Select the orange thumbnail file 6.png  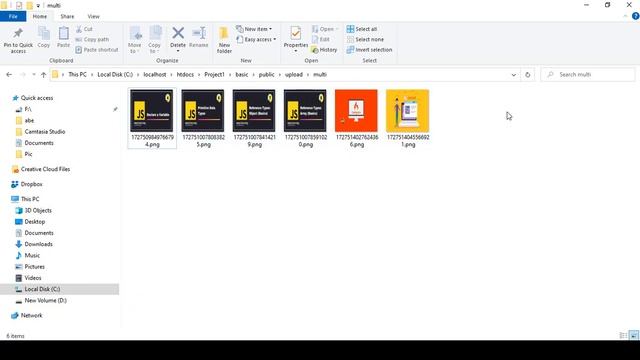pyautogui.click(x=356, y=118)
